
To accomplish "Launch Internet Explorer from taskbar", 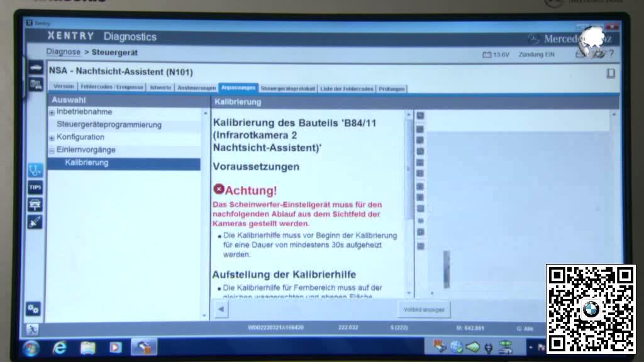I will [x=60, y=348].
